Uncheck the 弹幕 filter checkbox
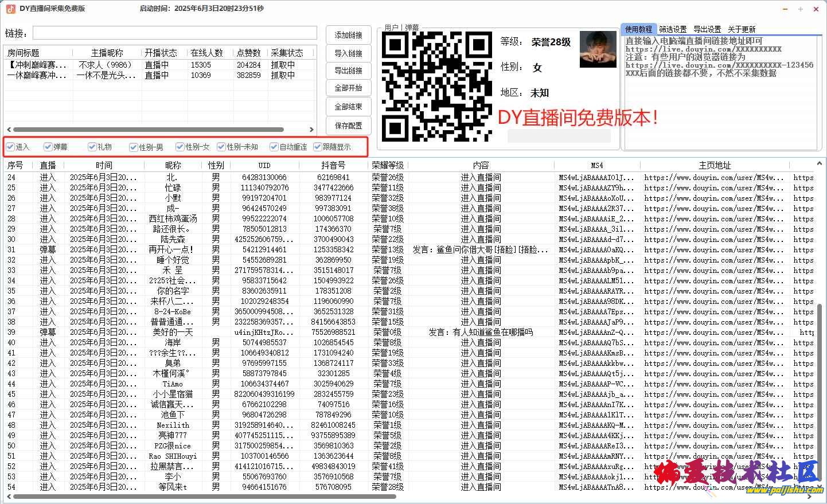The height and width of the screenshot is (504, 827). (x=48, y=147)
